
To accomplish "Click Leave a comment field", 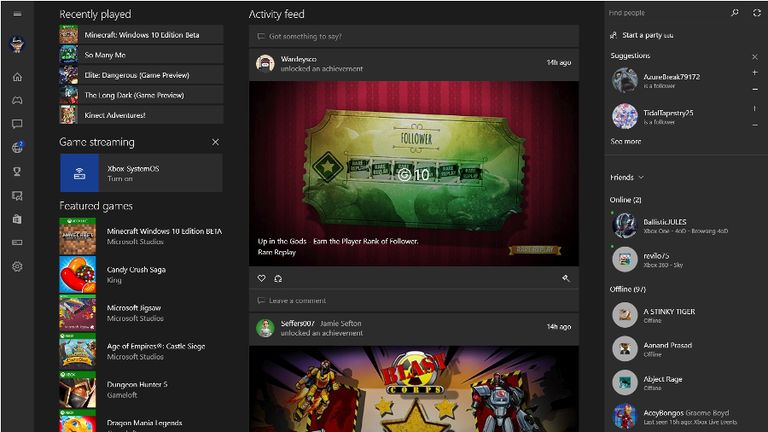I will [x=414, y=301].
